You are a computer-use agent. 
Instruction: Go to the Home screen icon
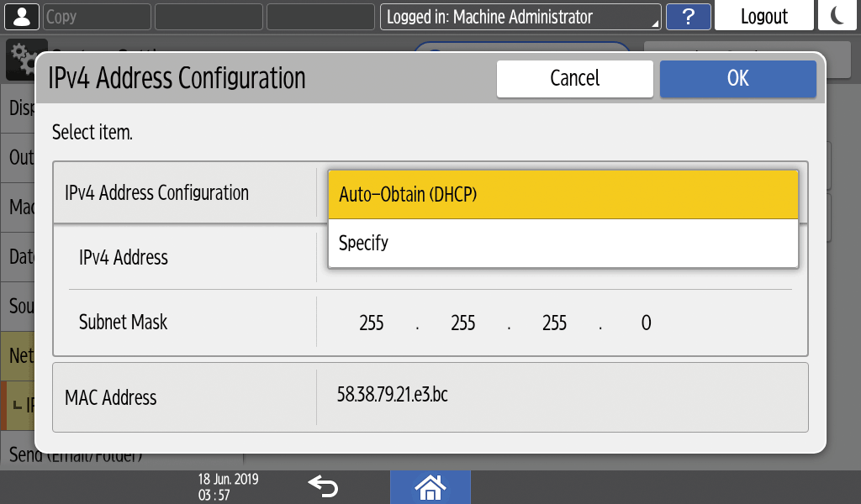click(430, 486)
